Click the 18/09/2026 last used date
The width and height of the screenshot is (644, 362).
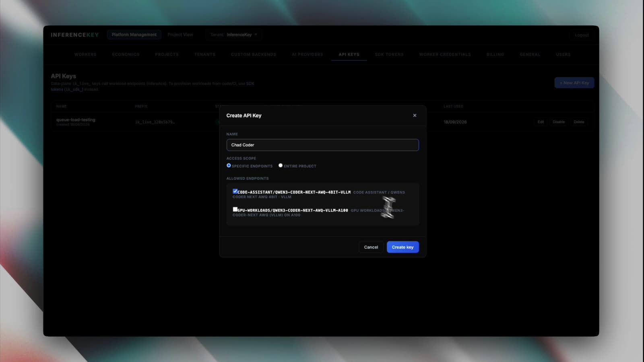(455, 122)
